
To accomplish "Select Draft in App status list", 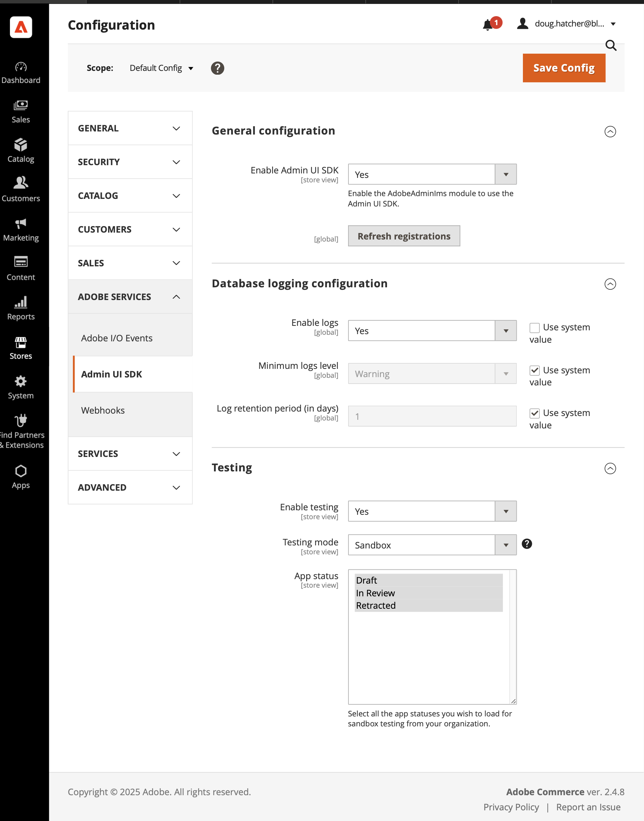I will [428, 580].
